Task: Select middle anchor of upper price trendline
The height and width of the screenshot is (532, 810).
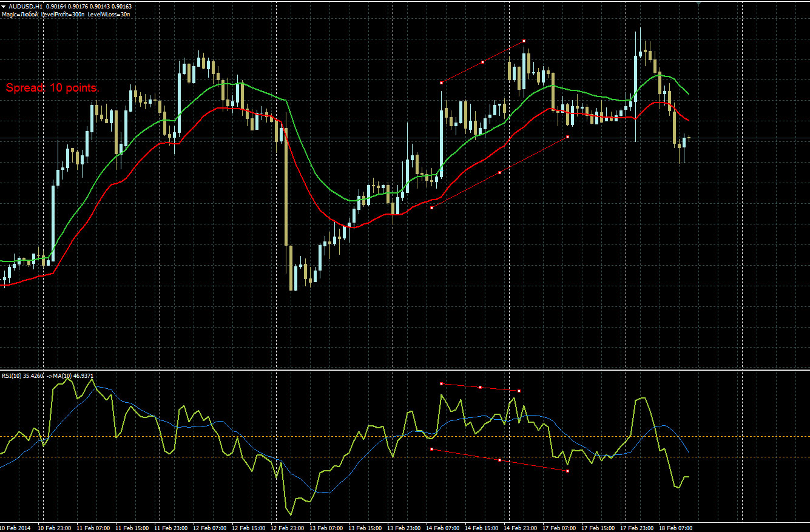Action: (x=482, y=62)
